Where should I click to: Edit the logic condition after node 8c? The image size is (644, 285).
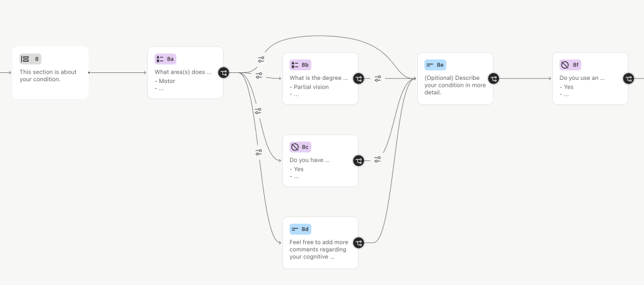377,160
